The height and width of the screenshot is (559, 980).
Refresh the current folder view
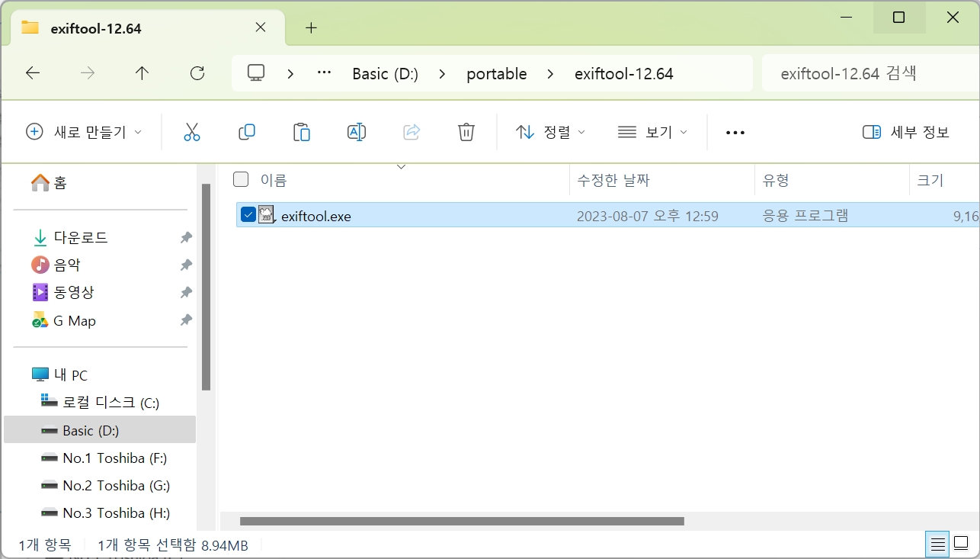197,73
